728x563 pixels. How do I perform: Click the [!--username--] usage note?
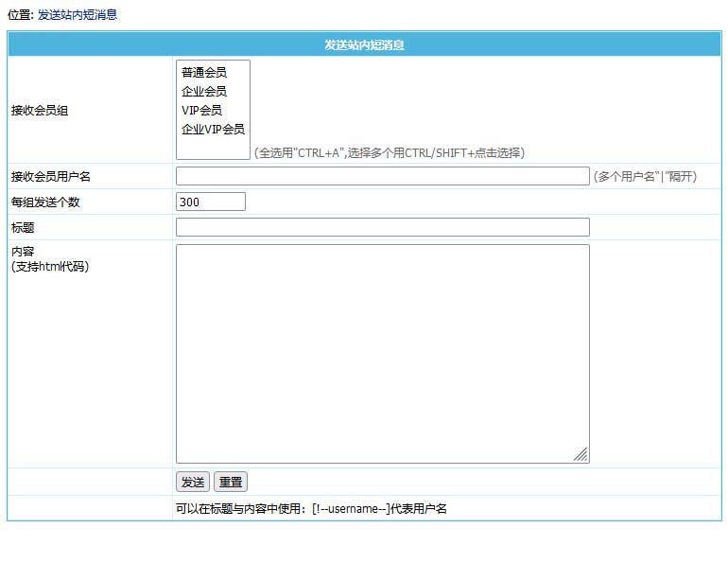coord(311,508)
